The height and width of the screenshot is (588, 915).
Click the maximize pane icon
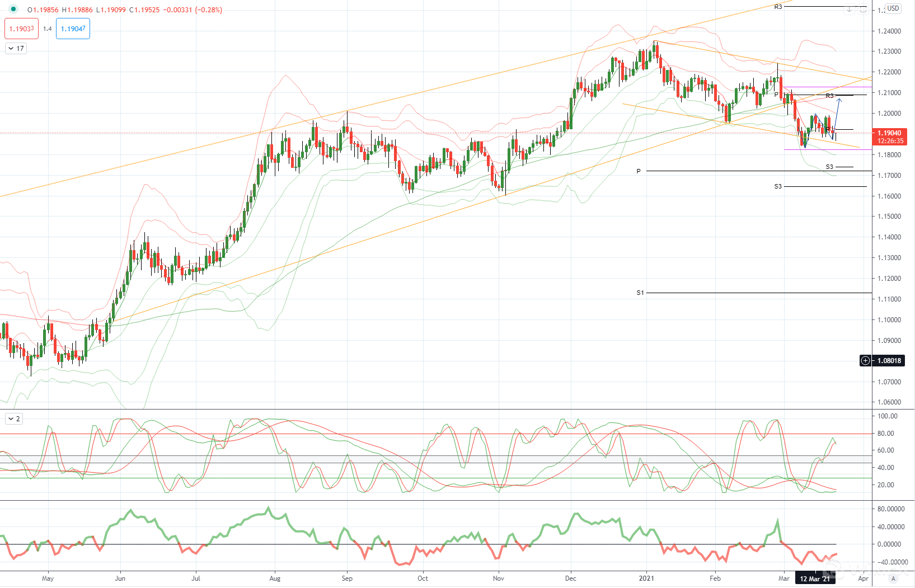[x=863, y=10]
